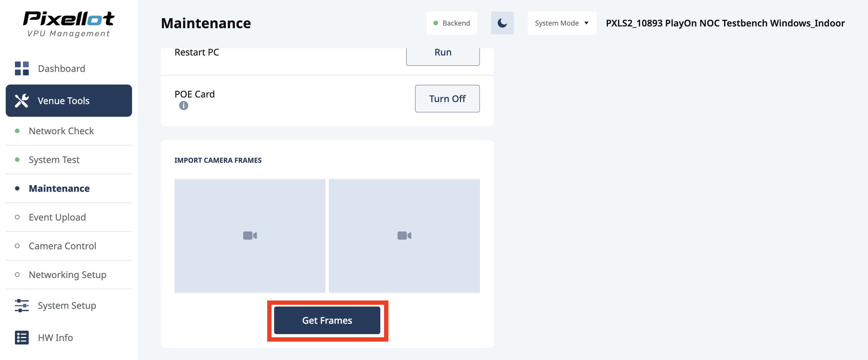Go to Camera Control page
The image size is (868, 360).
point(62,246)
